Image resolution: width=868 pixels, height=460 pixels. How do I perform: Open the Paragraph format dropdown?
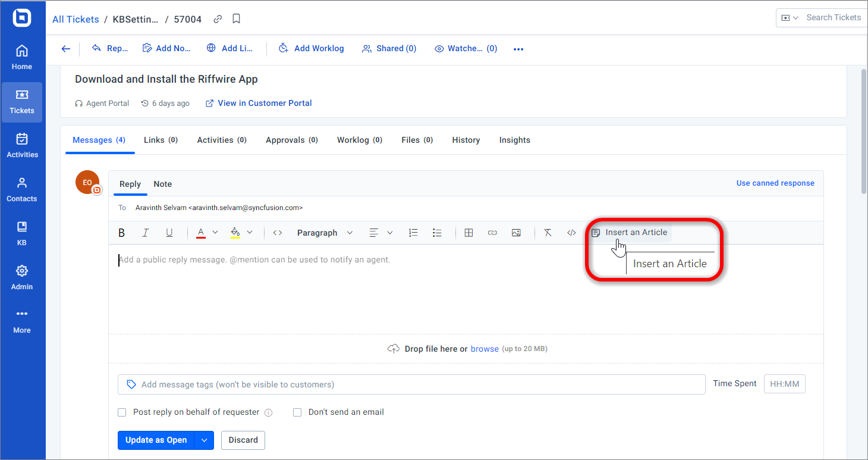325,233
